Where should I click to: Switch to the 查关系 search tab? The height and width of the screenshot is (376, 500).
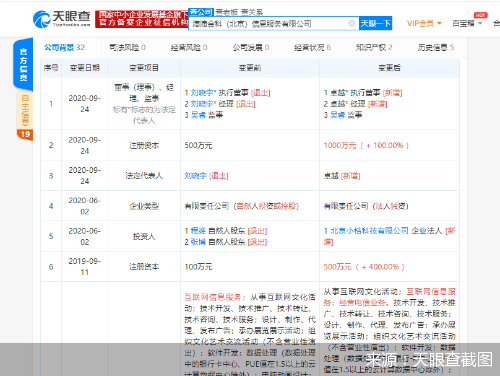tap(252, 12)
